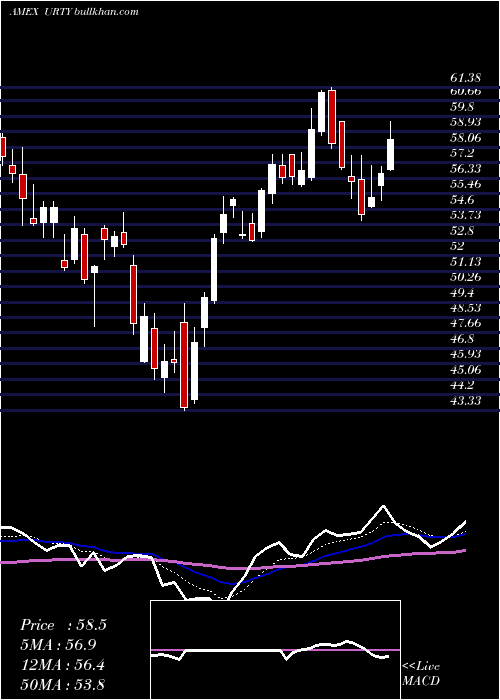This screenshot has width=500, height=700.
Task: Click the 55.46 price level label
Action: 465,184
